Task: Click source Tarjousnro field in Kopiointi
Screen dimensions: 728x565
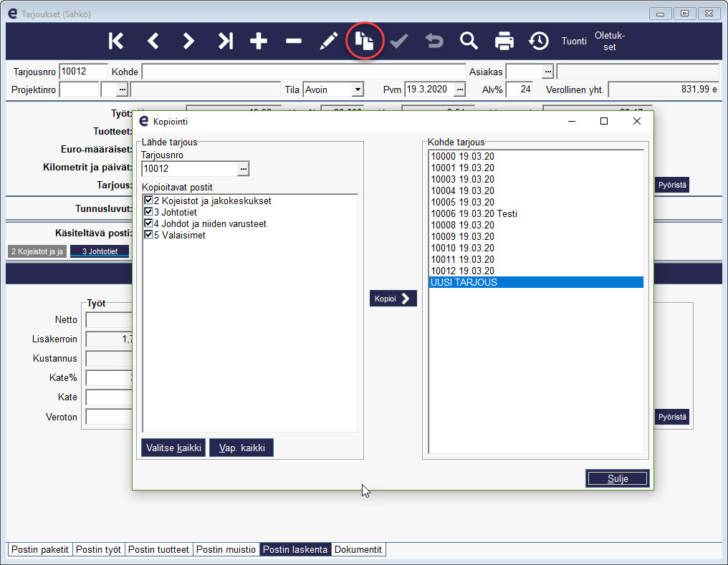Action: (190, 169)
